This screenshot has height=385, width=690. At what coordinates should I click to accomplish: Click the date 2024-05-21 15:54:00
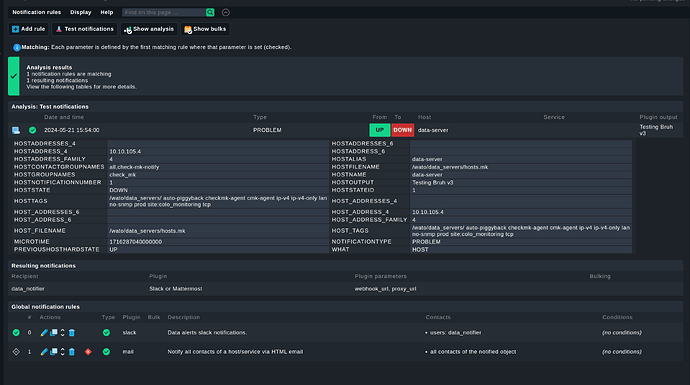72,130
